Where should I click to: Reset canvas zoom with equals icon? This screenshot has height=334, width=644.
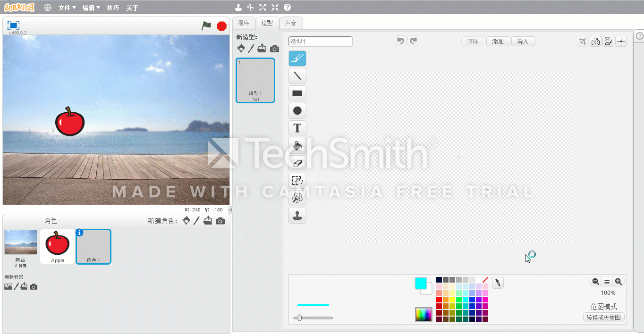[607, 282]
